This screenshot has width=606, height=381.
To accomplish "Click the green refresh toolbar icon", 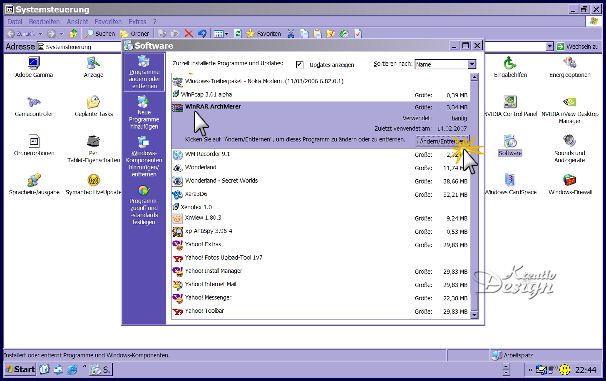I will (x=238, y=34).
